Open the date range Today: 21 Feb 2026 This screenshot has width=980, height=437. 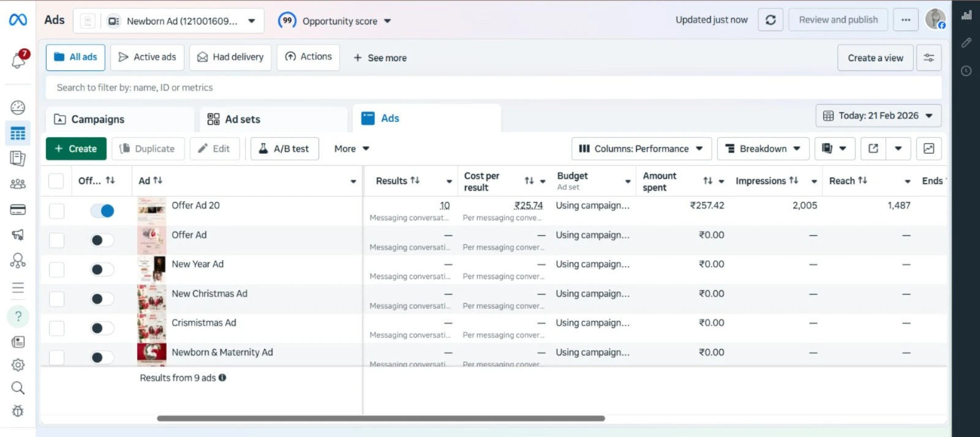click(878, 116)
